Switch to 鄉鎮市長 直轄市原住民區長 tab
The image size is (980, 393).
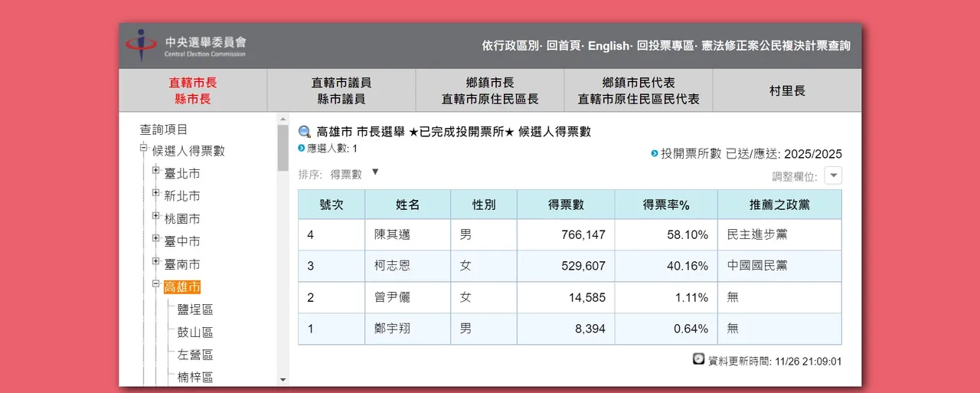(x=490, y=90)
